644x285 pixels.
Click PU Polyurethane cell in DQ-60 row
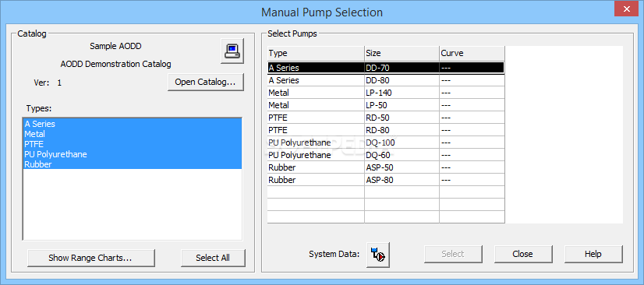coord(316,155)
